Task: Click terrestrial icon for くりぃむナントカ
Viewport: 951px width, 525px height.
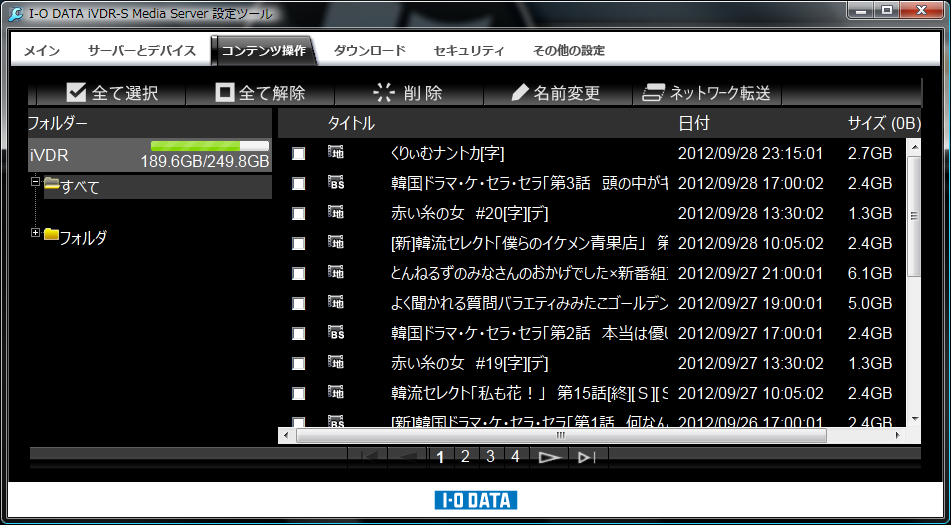Action: point(335,152)
